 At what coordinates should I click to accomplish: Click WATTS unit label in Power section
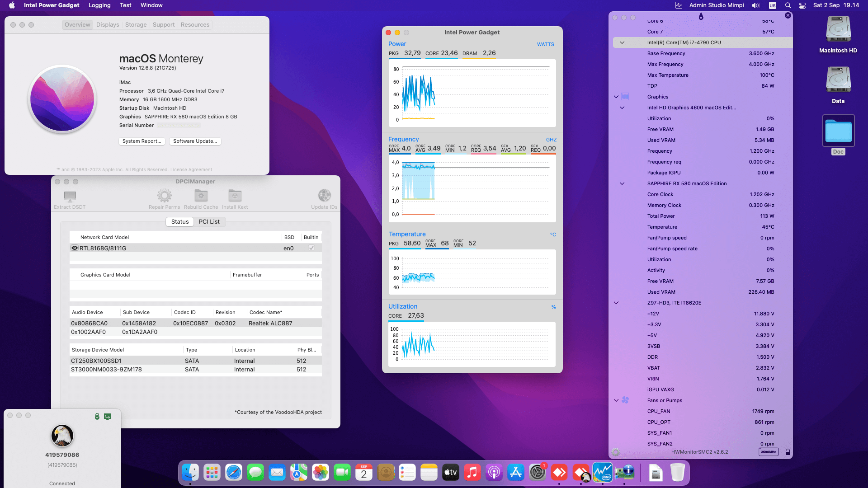(x=545, y=44)
